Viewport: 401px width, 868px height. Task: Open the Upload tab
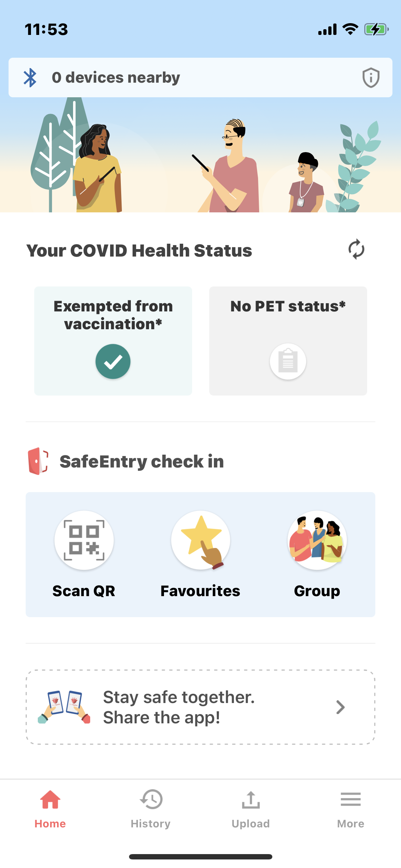coord(251,808)
